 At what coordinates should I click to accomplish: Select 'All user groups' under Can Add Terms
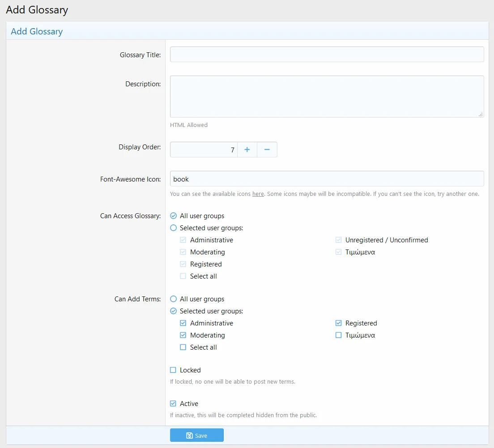(174, 299)
